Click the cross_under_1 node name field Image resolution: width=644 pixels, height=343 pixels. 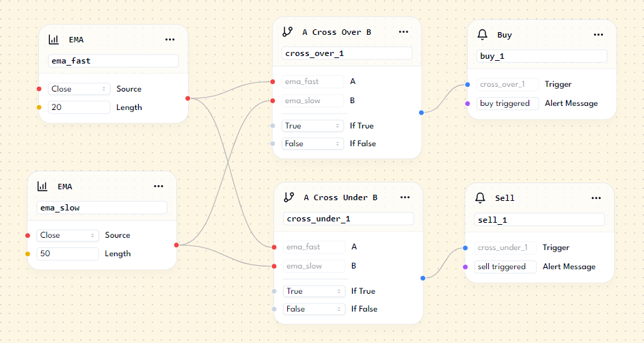[348, 219]
